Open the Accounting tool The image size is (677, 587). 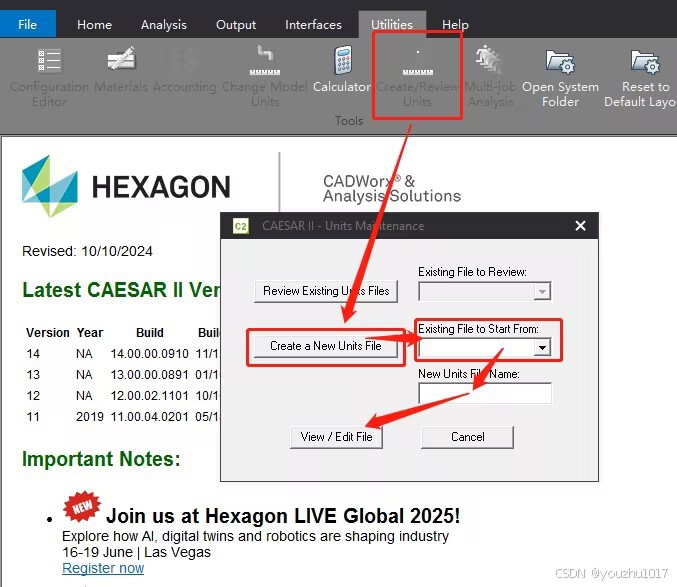pyautogui.click(x=185, y=70)
